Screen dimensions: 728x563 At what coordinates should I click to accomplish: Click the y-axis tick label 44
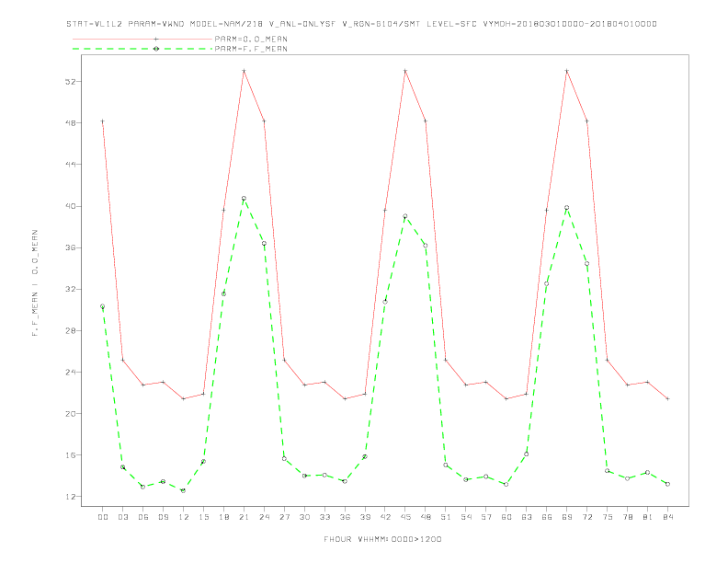coord(71,165)
